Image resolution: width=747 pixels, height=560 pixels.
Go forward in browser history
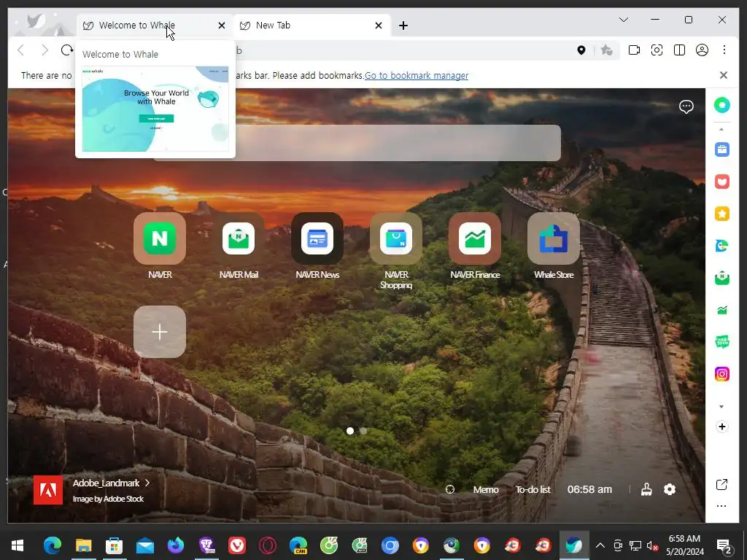(x=44, y=50)
